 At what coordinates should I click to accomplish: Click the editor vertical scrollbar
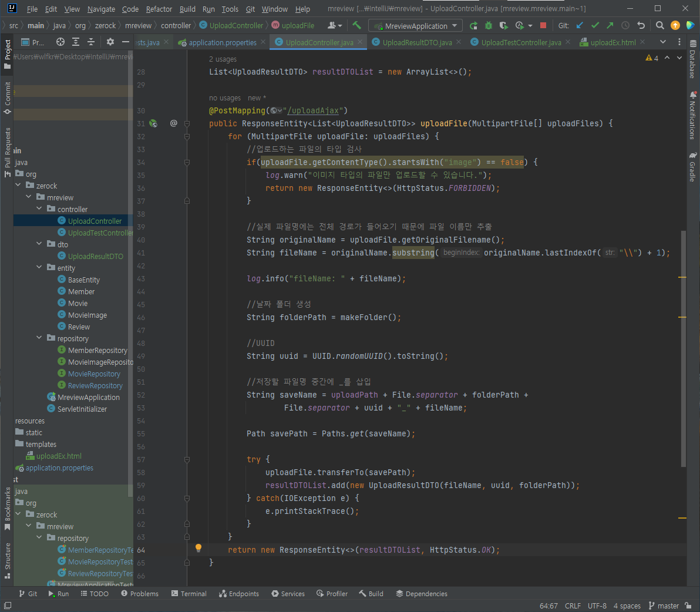[x=683, y=348]
